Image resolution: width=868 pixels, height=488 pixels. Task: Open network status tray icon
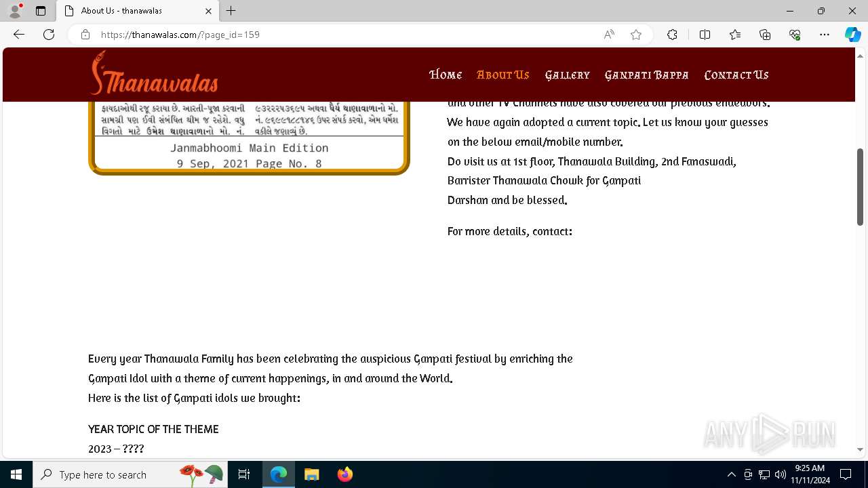[x=764, y=474]
